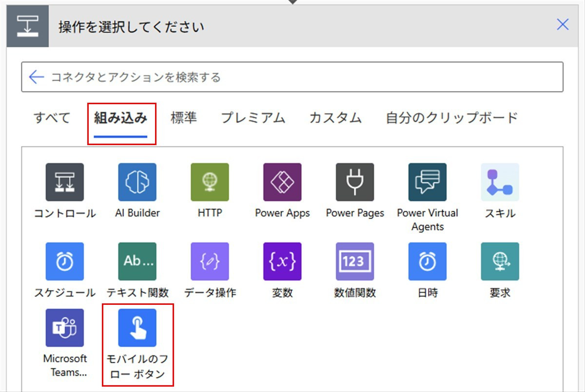Select モバイルのフロー ボタン trigger icon

137,328
